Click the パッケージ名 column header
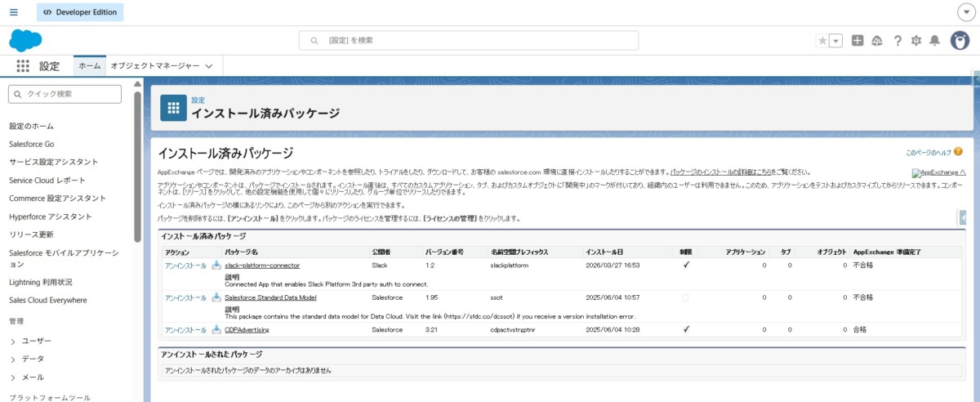Image resolution: width=980 pixels, height=402 pixels. point(241,252)
